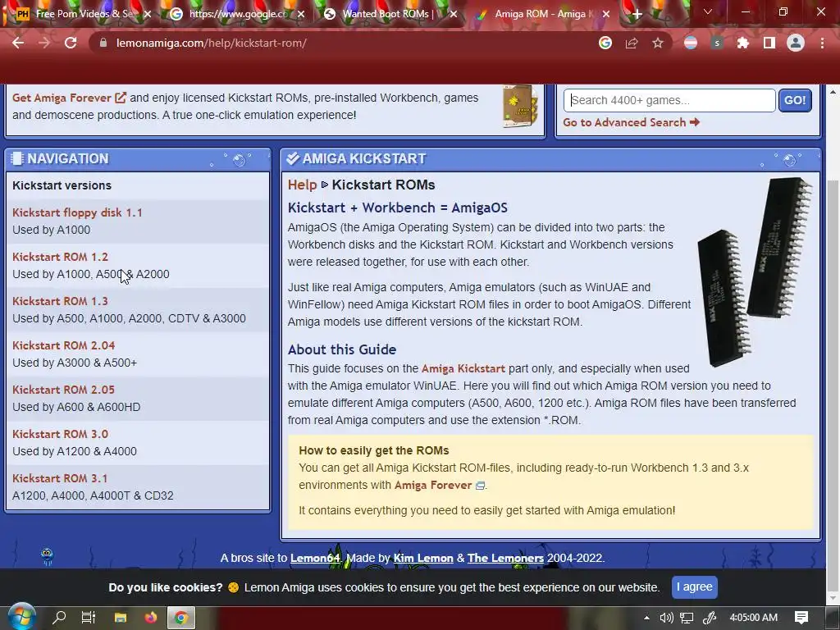This screenshot has width=840, height=630.
Task: Launch Firefox from taskbar
Action: [x=151, y=618]
